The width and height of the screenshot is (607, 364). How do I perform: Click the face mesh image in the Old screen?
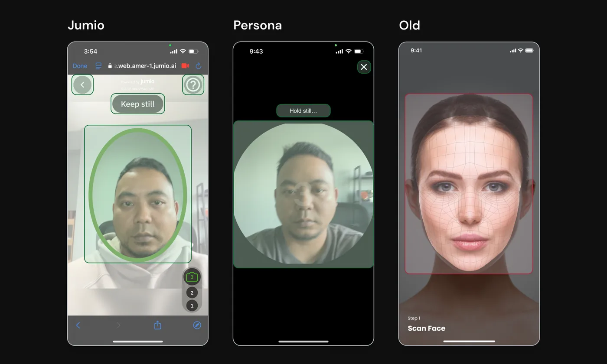point(469,184)
